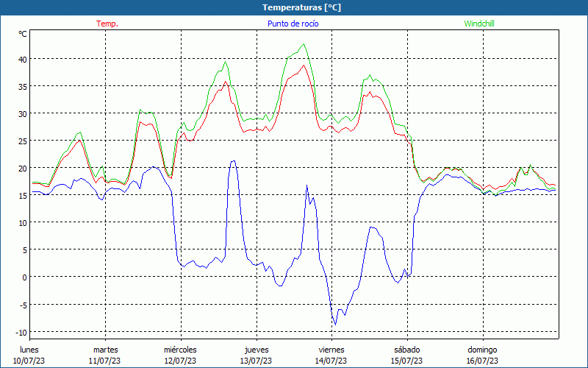The image size is (588, 368).
Task: Click the 20 value on the y-axis
Action: coord(23,168)
